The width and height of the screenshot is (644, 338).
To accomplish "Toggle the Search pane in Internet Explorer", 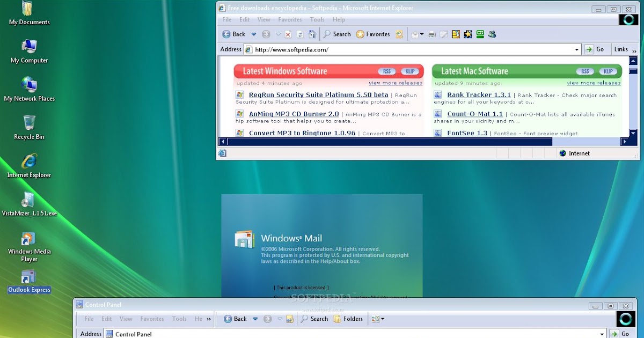I will click(x=336, y=34).
